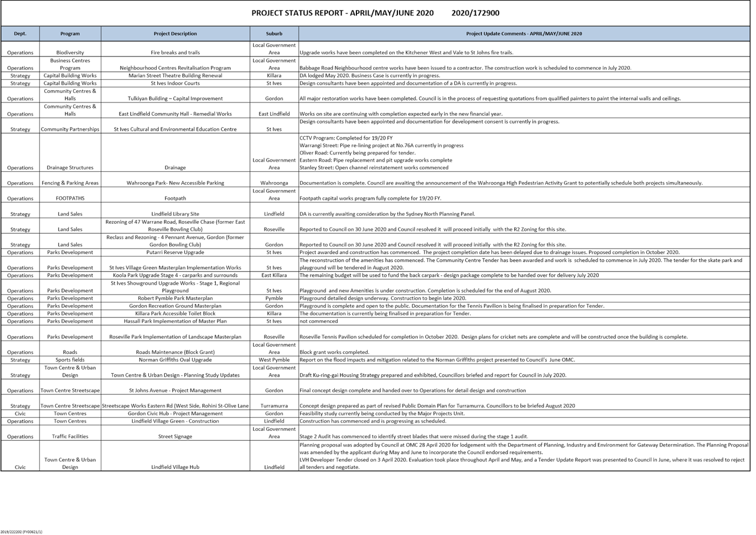Select Wahroonga Park New Accessible Parking cell
The image size is (756, 535).
pos(175,183)
